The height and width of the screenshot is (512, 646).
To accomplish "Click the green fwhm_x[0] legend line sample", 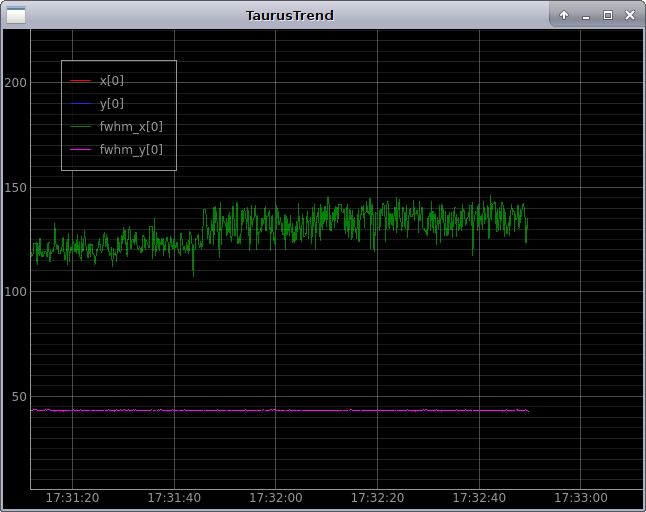I will point(81,127).
